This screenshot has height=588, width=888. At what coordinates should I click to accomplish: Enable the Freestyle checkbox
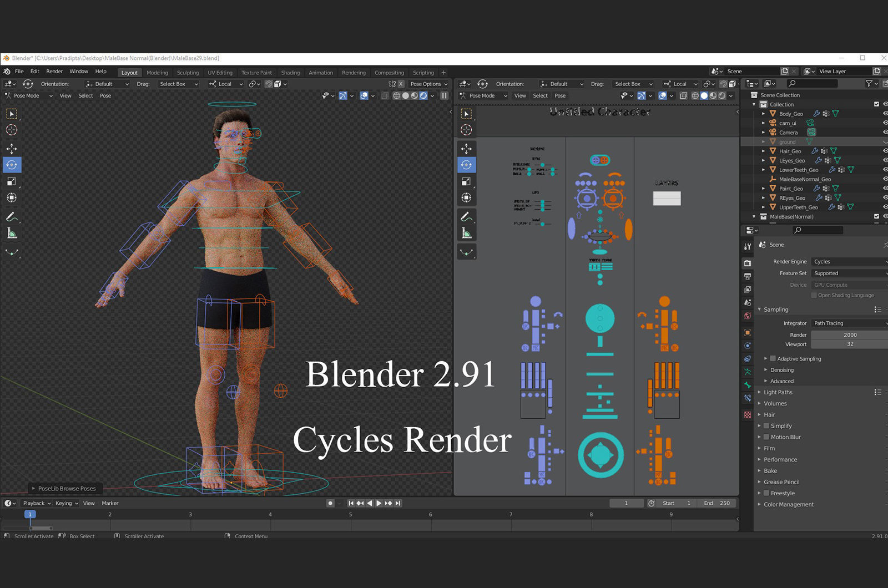766,493
